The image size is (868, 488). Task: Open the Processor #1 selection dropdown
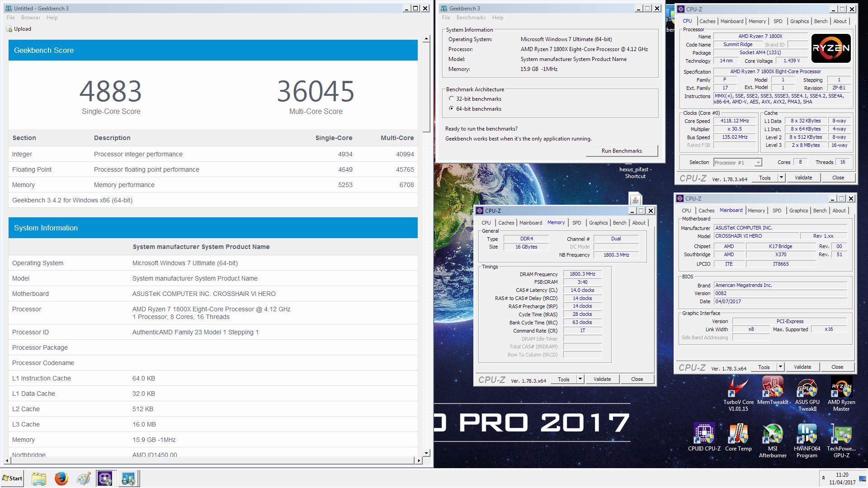[x=758, y=163]
